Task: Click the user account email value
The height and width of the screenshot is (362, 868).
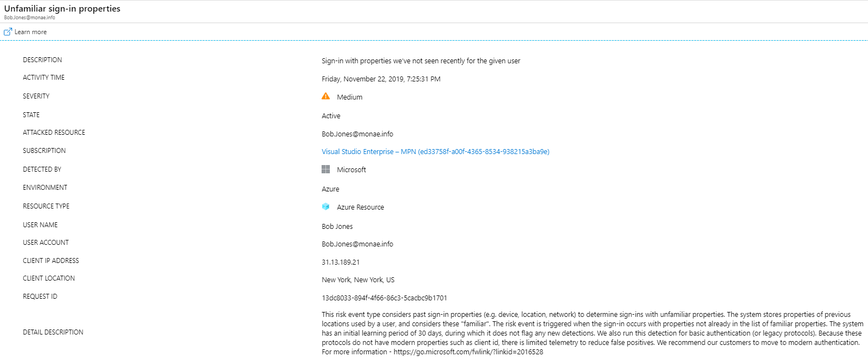Action: [357, 244]
